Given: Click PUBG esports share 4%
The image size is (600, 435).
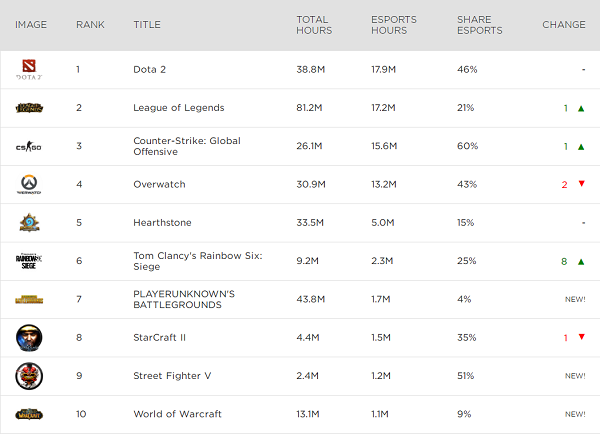Looking at the screenshot, I should click(464, 299).
